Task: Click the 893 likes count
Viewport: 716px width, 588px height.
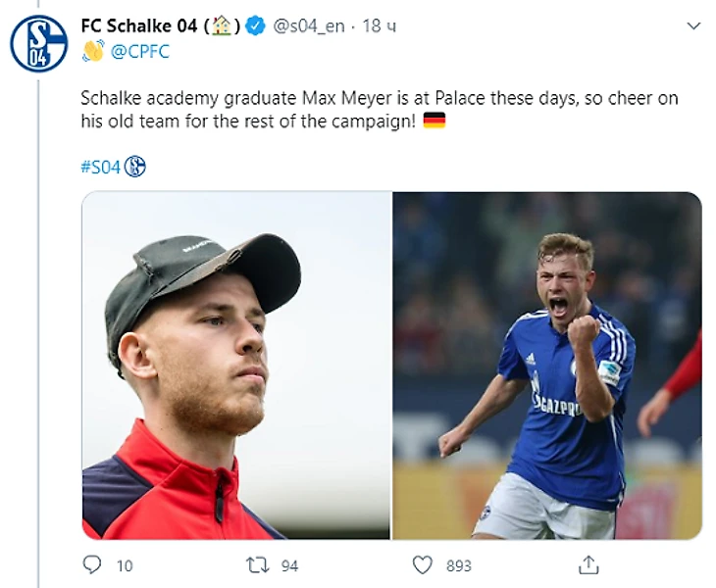Action: (x=458, y=565)
